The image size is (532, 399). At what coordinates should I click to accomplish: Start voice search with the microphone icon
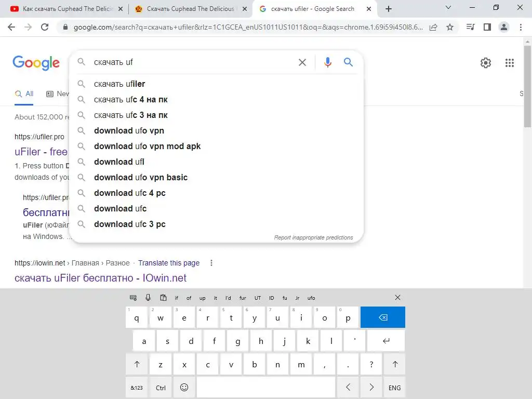pyautogui.click(x=327, y=62)
